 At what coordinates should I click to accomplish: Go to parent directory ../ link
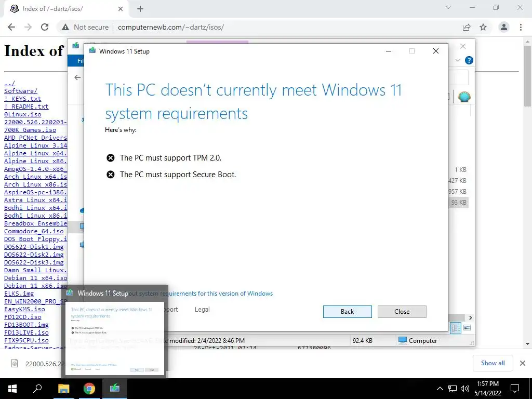pos(9,83)
